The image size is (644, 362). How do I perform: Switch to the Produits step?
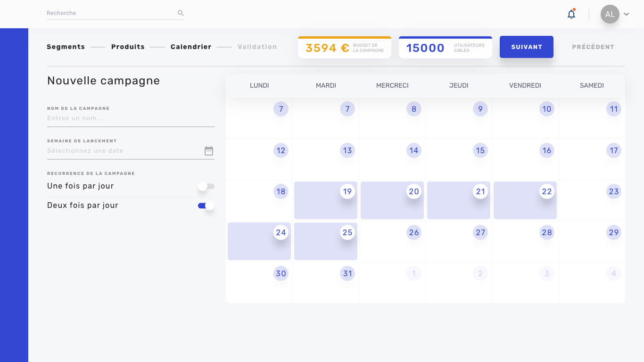point(128,47)
